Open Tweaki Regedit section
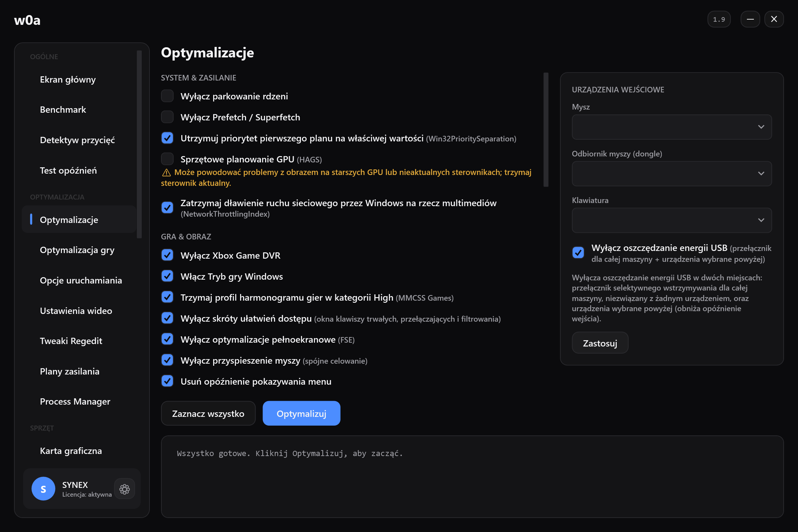The height and width of the screenshot is (532, 798). pyautogui.click(x=79, y=341)
